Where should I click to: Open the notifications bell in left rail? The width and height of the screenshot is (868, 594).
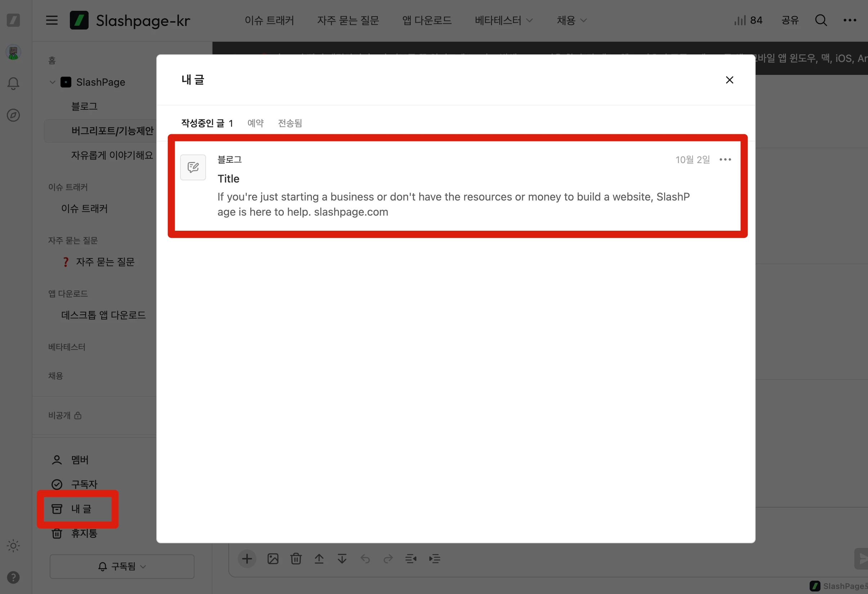tap(13, 83)
